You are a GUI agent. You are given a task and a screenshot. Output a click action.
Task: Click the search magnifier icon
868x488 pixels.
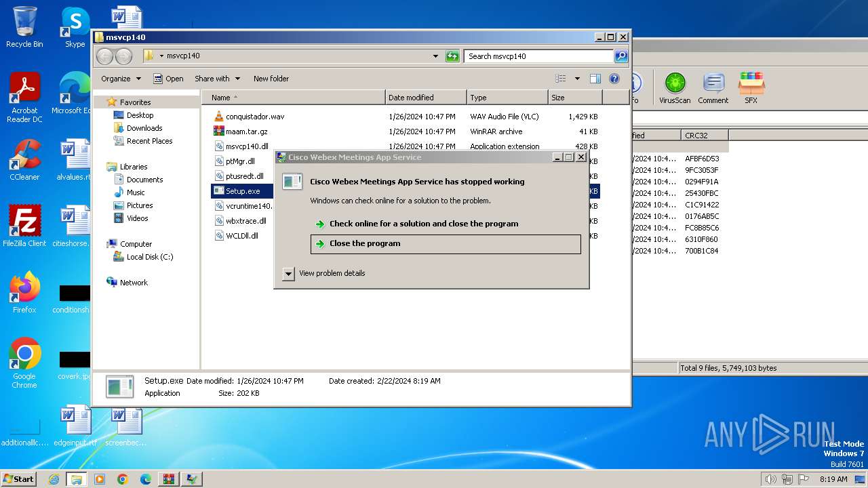[x=620, y=56]
